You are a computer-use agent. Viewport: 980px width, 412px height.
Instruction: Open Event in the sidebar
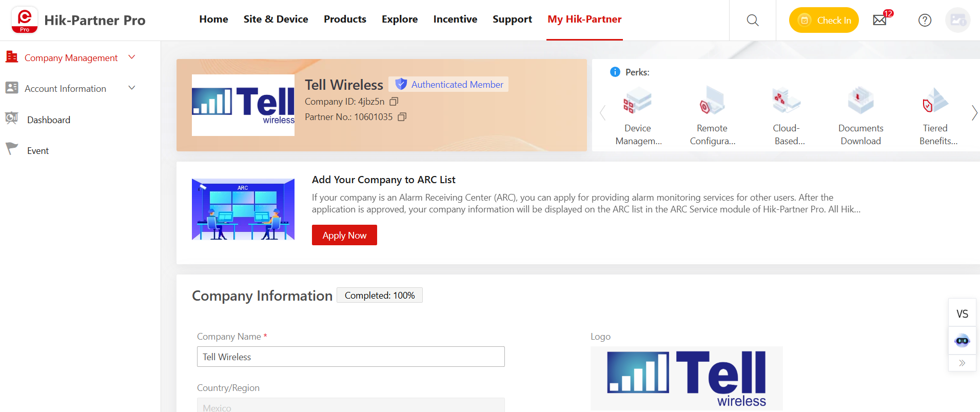click(x=38, y=150)
